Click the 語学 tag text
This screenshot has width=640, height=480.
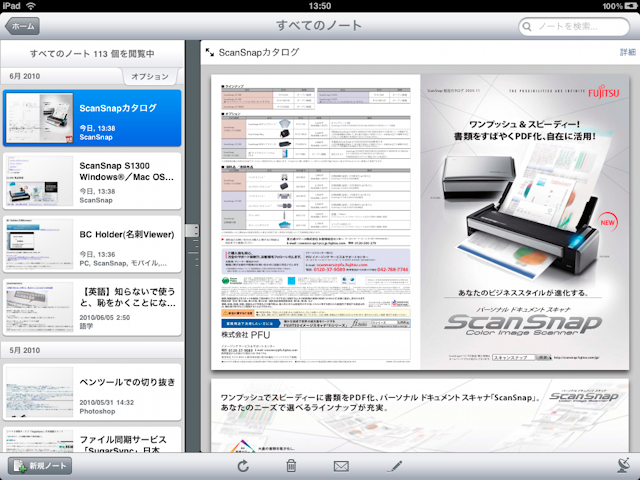[x=86, y=326]
